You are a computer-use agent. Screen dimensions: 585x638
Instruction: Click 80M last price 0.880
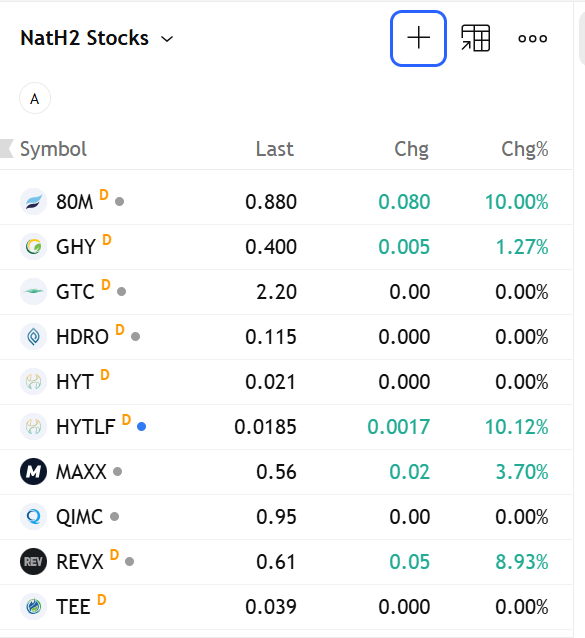pos(271,202)
